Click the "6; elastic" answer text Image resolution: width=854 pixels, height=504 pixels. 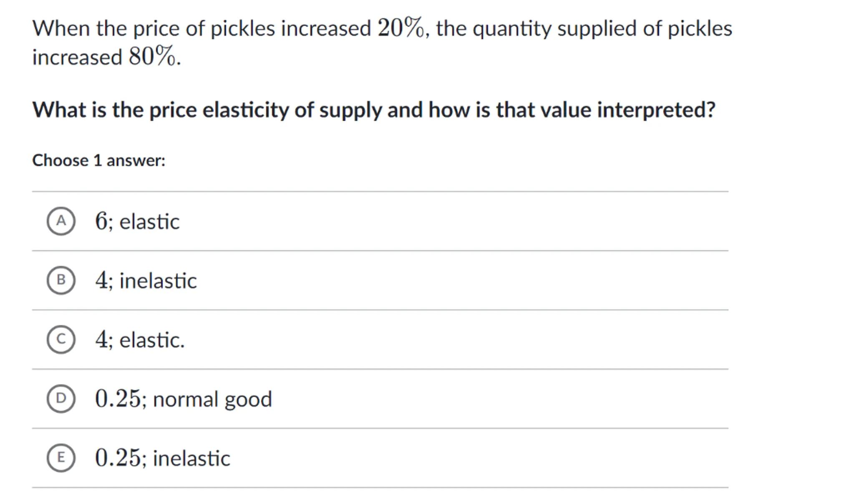coord(138,221)
